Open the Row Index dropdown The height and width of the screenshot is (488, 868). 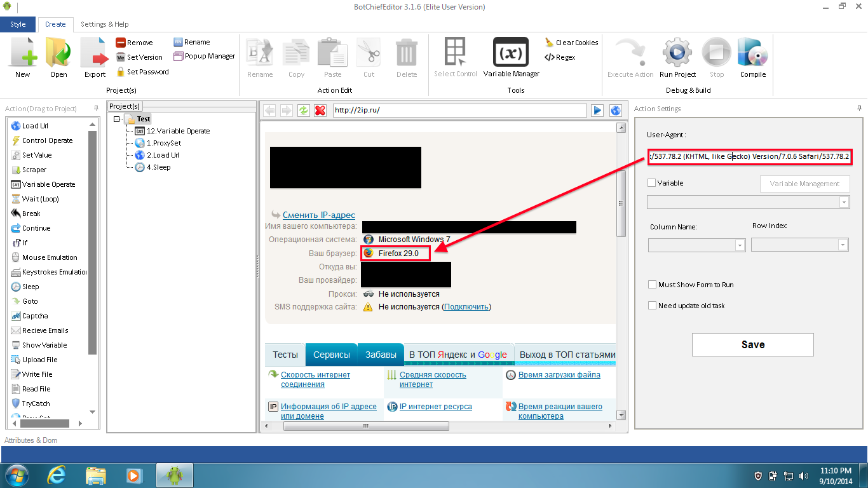click(843, 245)
